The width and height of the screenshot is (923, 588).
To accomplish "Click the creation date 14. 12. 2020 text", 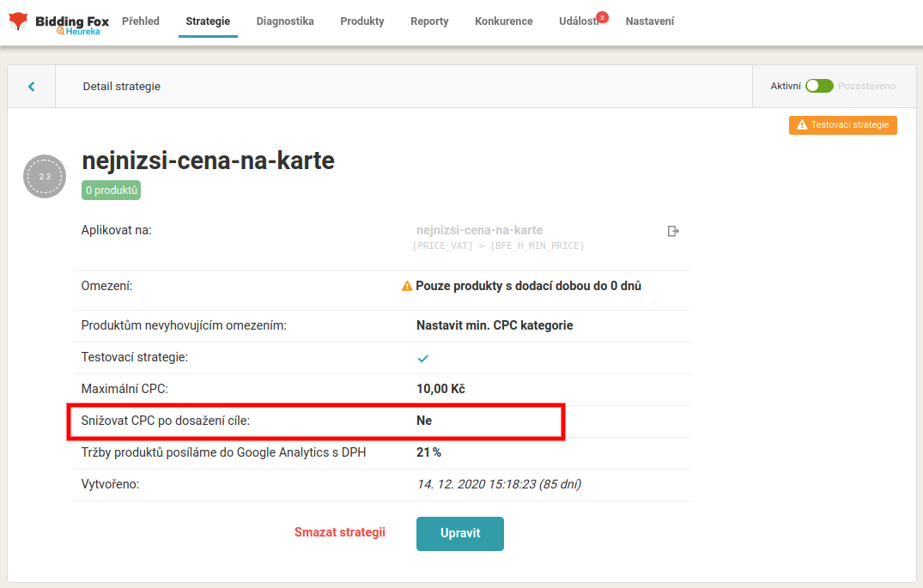I will [499, 484].
